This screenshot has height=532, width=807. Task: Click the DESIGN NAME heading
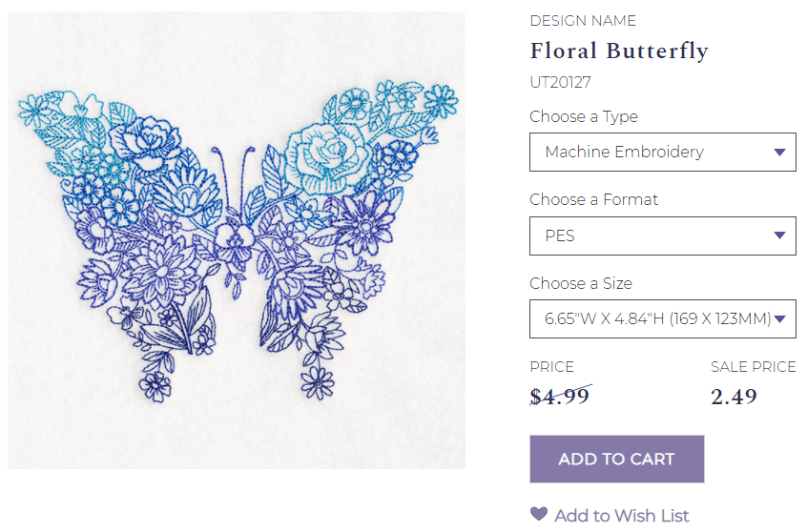(x=582, y=21)
